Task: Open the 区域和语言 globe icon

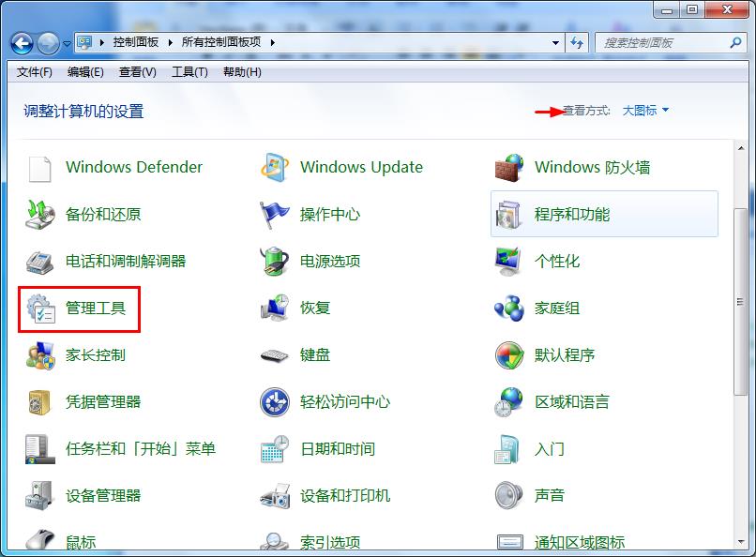Action: [x=508, y=402]
